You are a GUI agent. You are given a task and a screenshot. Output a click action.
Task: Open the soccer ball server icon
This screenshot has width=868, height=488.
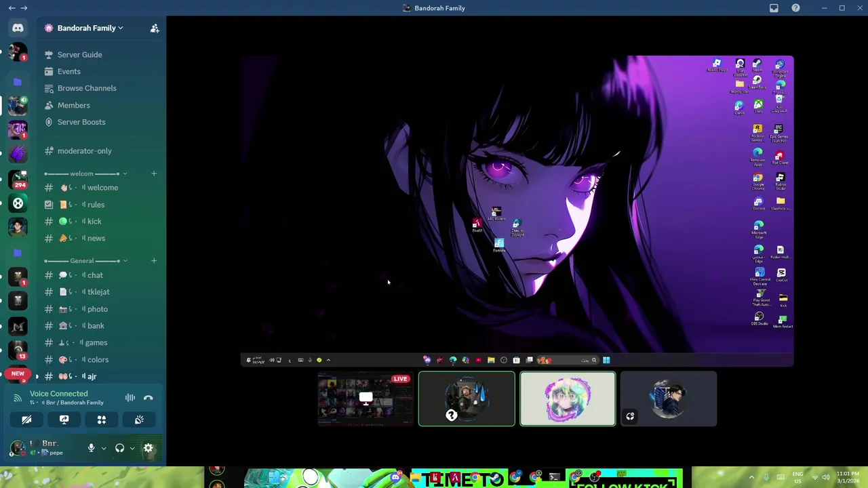[x=18, y=203]
